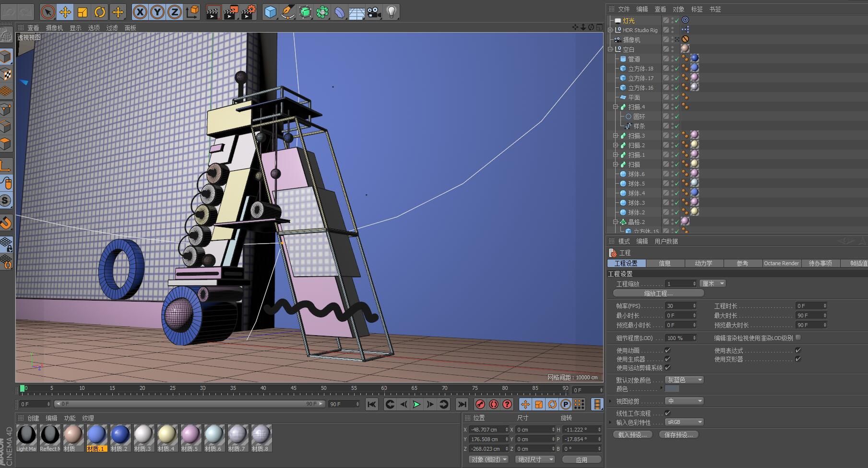Toggle the X axis lock
This screenshot has width=868, height=468.
[140, 12]
